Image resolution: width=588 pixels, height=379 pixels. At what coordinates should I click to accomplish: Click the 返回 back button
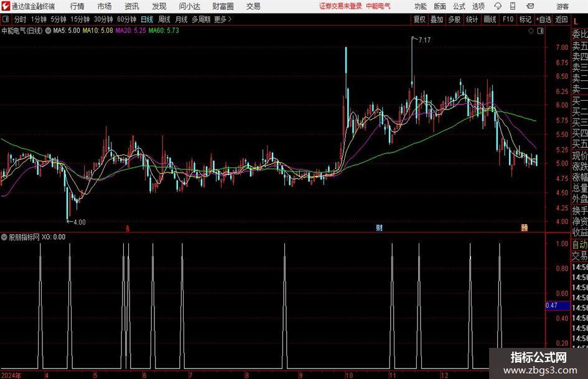(561, 19)
